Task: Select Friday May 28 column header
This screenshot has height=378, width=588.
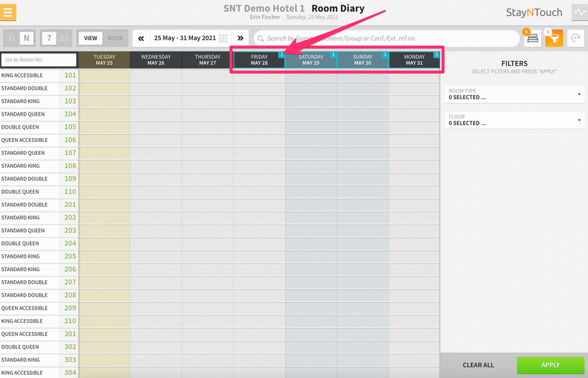Action: pyautogui.click(x=259, y=60)
